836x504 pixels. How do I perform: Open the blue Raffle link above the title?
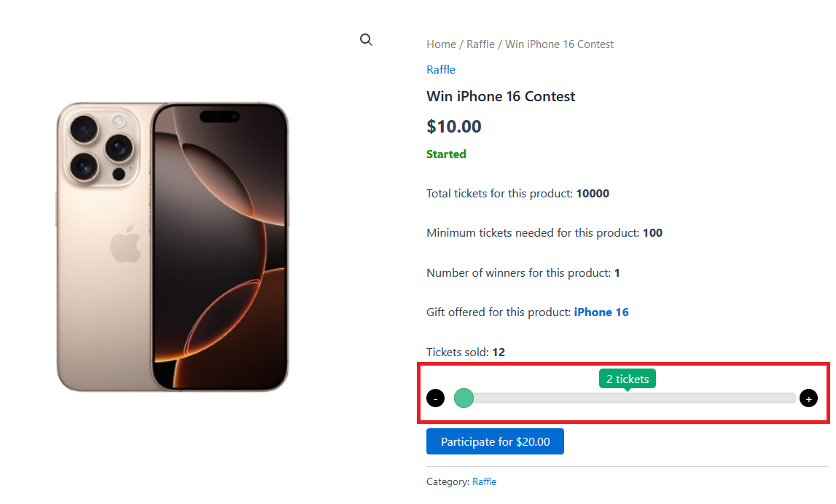point(440,69)
